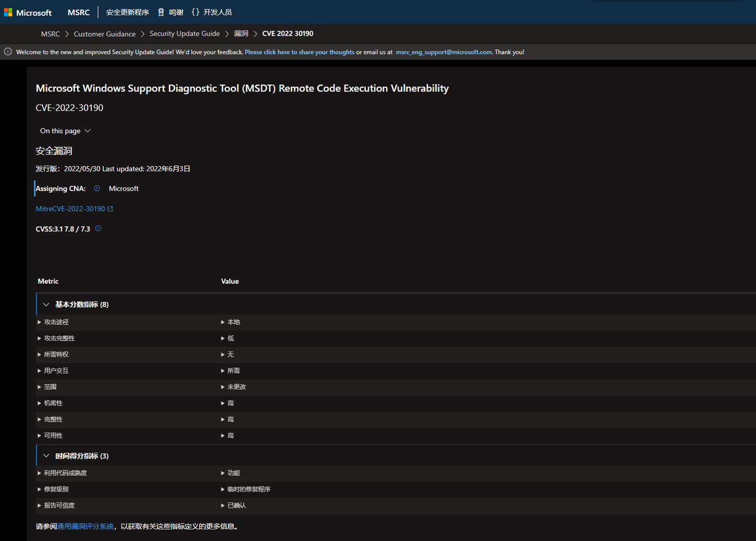This screenshot has width=756, height=541.
Task: Open the 开发人员 menu item
Action: [x=217, y=12]
